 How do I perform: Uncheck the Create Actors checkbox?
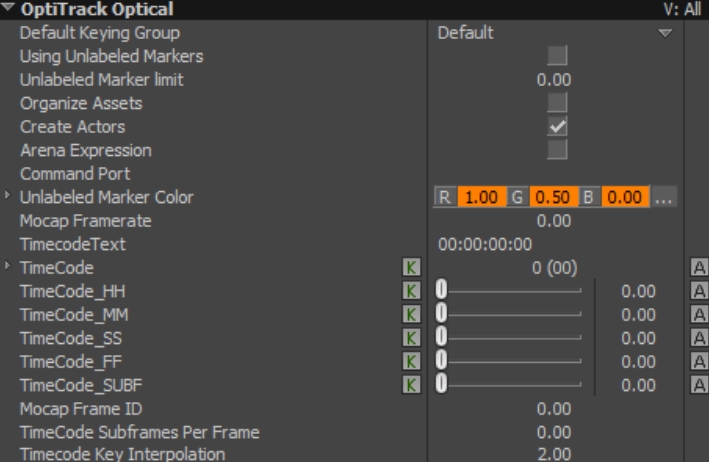(x=557, y=126)
